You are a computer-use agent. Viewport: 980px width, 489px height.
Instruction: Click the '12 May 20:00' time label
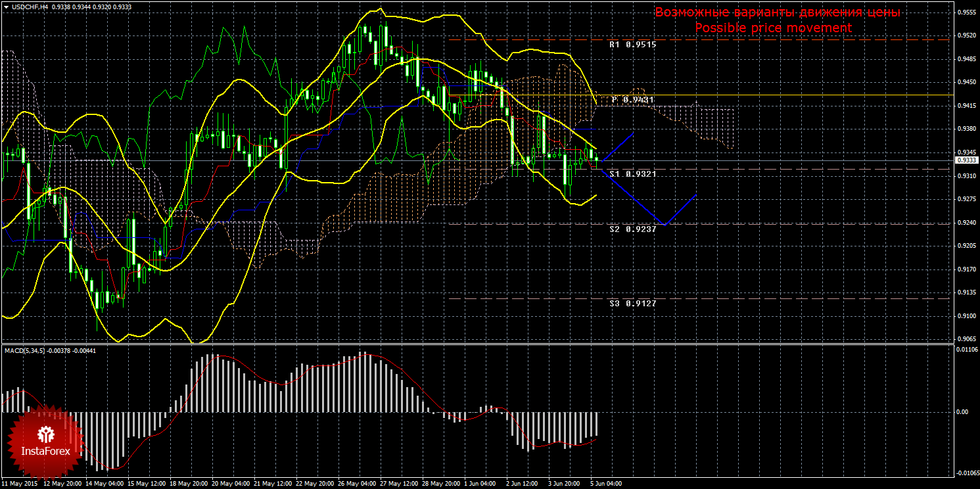coord(63,484)
